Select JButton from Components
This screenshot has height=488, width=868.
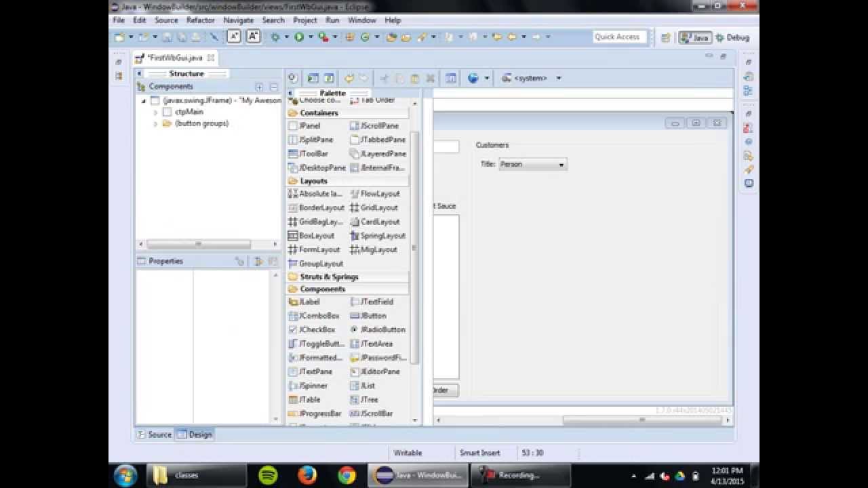[x=368, y=316]
